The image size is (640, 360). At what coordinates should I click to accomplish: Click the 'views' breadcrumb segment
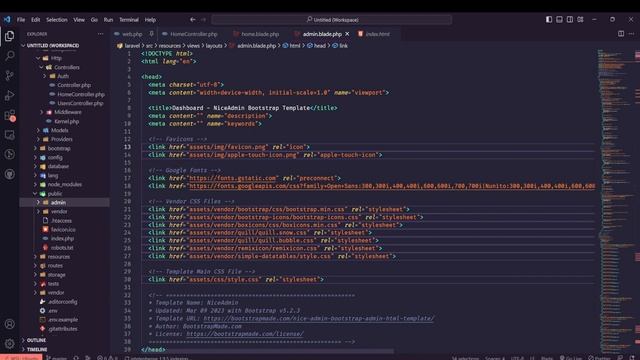(x=193, y=46)
